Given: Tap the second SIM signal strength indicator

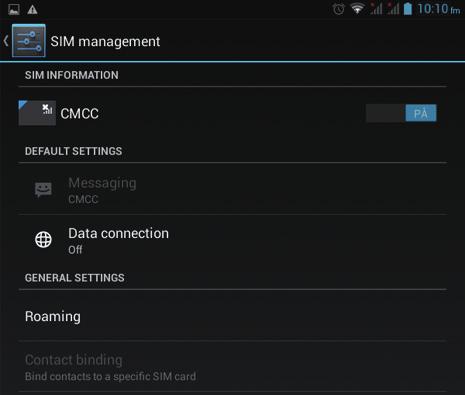Looking at the screenshot, I should [x=393, y=9].
